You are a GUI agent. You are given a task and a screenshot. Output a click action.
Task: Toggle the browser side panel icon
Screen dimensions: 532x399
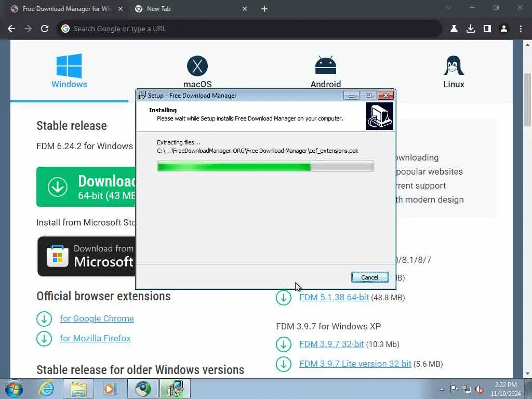tap(487, 29)
